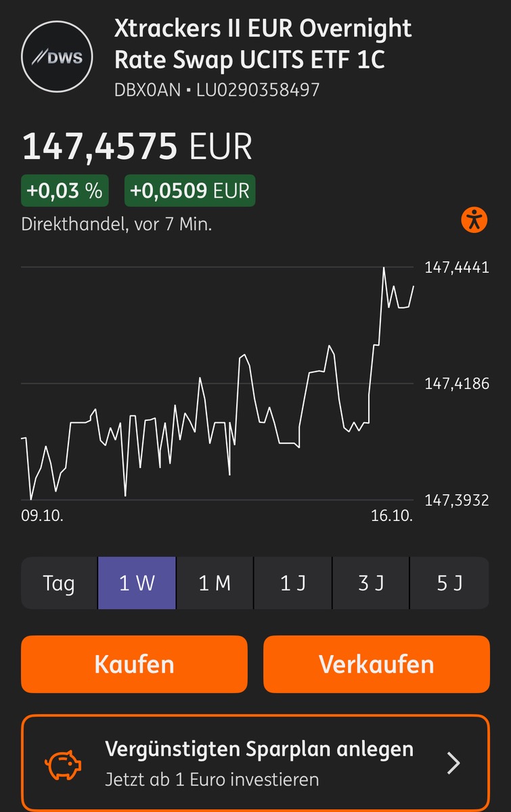The image size is (511, 812).
Task: Tap the +0,0509 EUR change badge
Action: [x=190, y=191]
